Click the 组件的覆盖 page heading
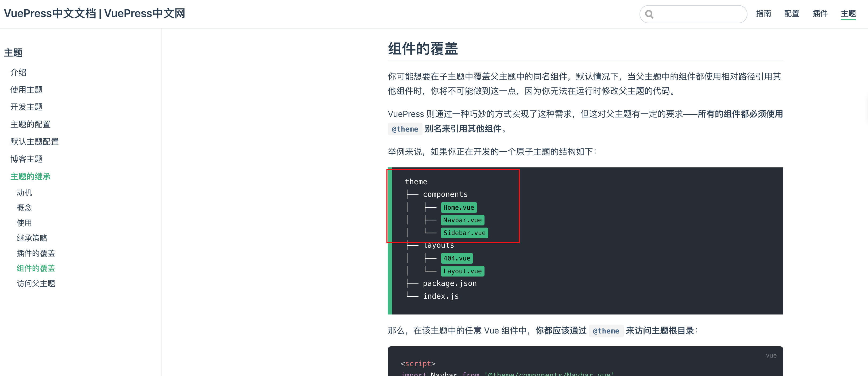868x376 pixels. [x=423, y=49]
